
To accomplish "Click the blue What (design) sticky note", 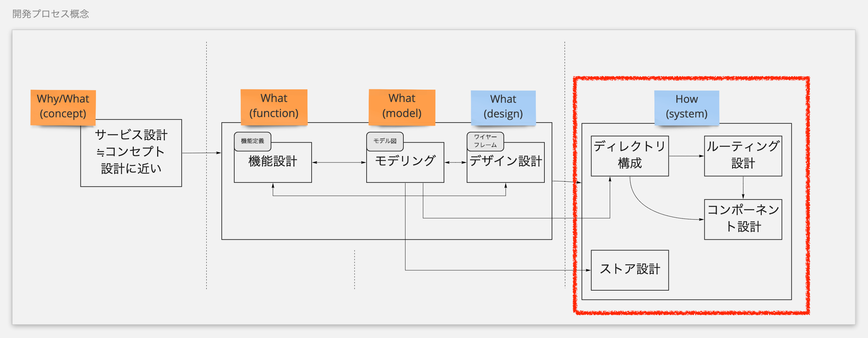I will [x=503, y=107].
